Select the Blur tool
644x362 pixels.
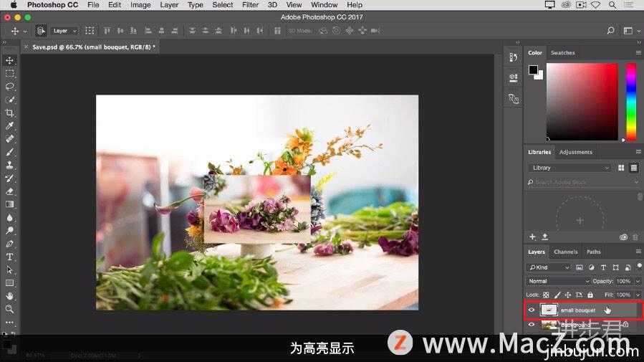pyautogui.click(x=9, y=217)
